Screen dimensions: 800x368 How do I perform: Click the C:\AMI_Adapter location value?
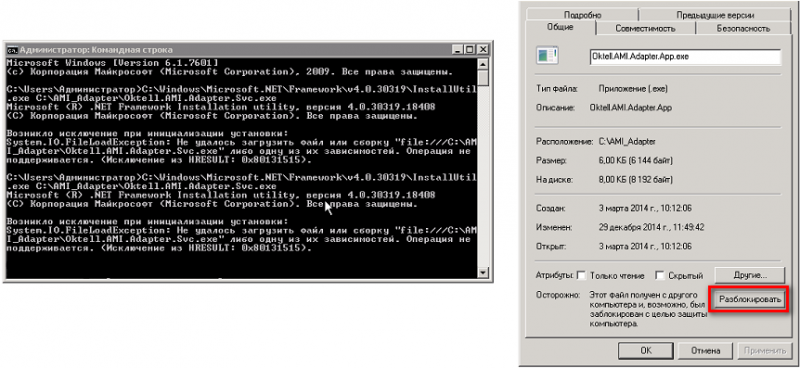pos(627,141)
